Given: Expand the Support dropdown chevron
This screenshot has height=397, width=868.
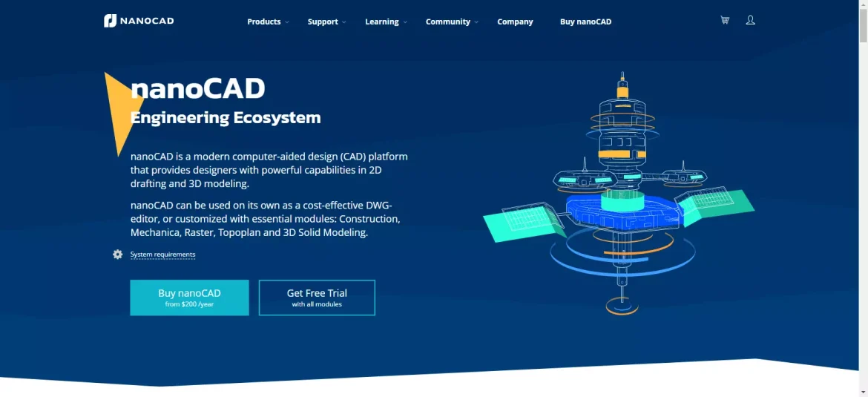Looking at the screenshot, I should coord(343,22).
